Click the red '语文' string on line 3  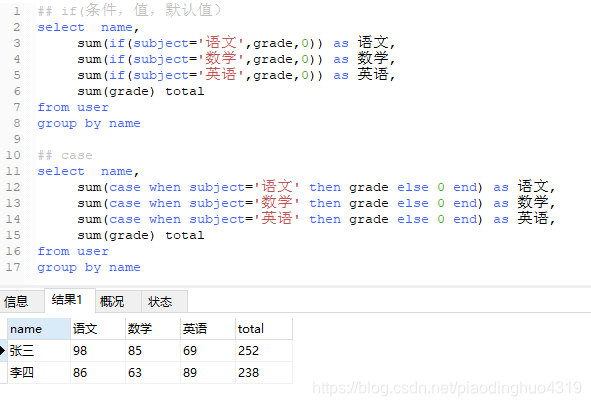pyautogui.click(x=221, y=43)
